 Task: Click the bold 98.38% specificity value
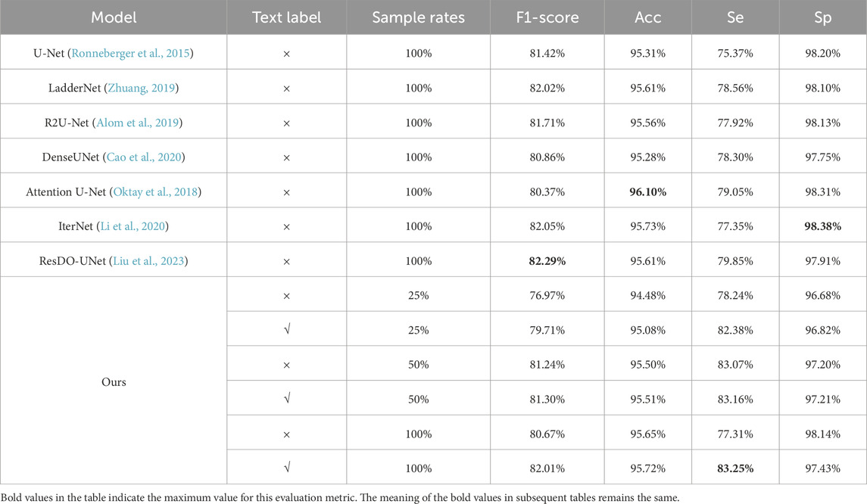822,227
